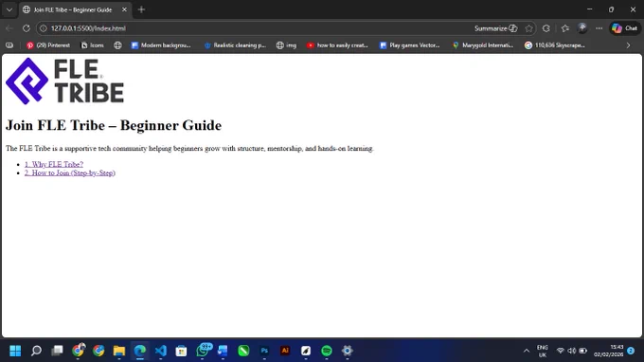Minimize the browser window

(590, 9)
